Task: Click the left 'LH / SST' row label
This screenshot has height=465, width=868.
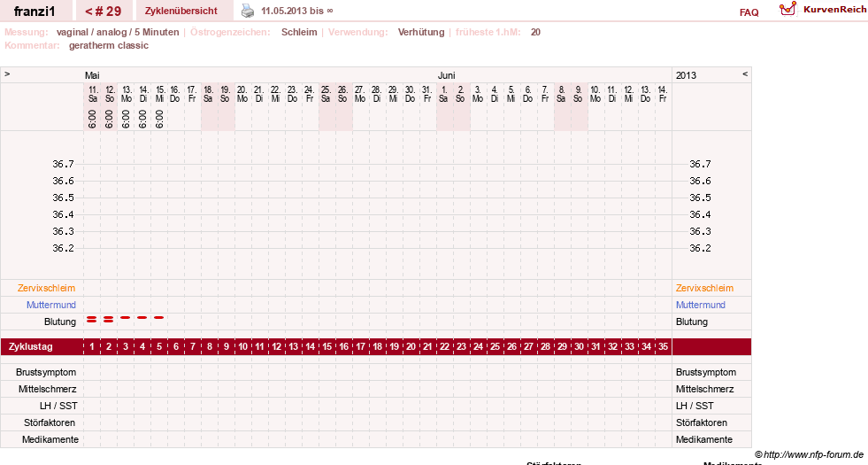Action: 58,406
